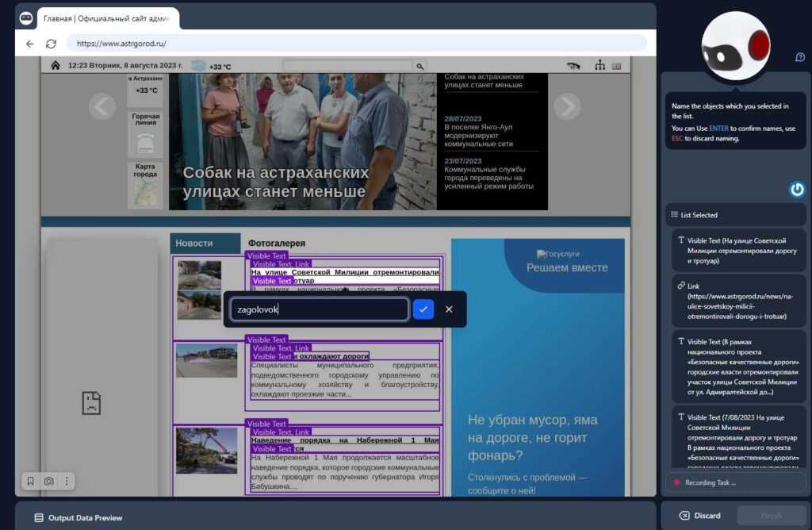Screen dimensions: 812x530
Task: Click the Recording Task status bar
Action: click(x=735, y=482)
